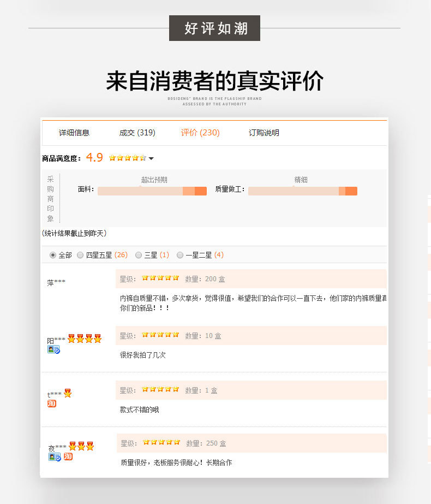Click the 面料 rating bar

coord(152,191)
